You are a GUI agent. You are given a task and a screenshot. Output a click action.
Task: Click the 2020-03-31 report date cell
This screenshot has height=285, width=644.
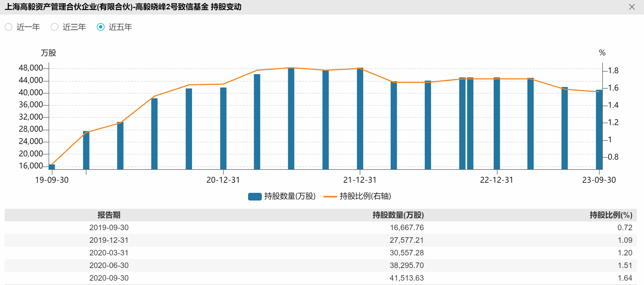109,253
